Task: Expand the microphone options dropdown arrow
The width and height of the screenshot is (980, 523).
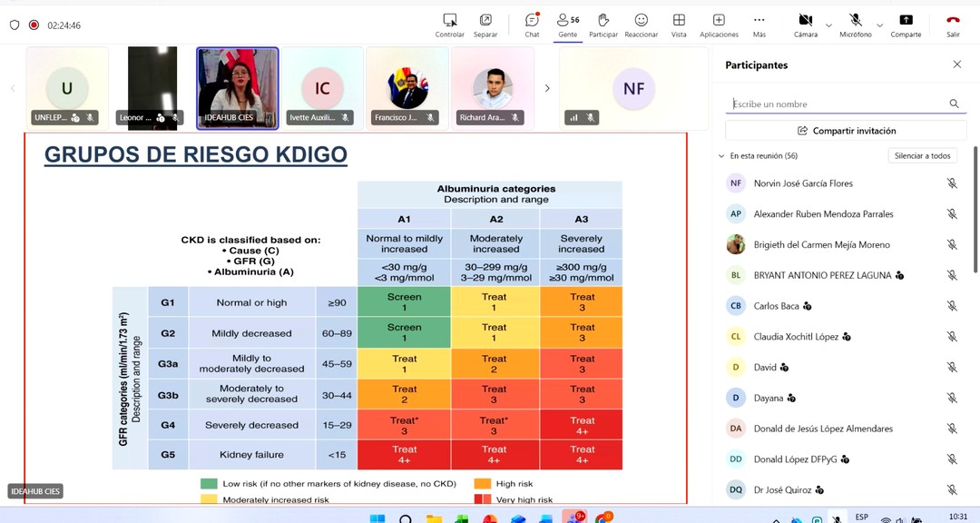Action: coord(879,25)
